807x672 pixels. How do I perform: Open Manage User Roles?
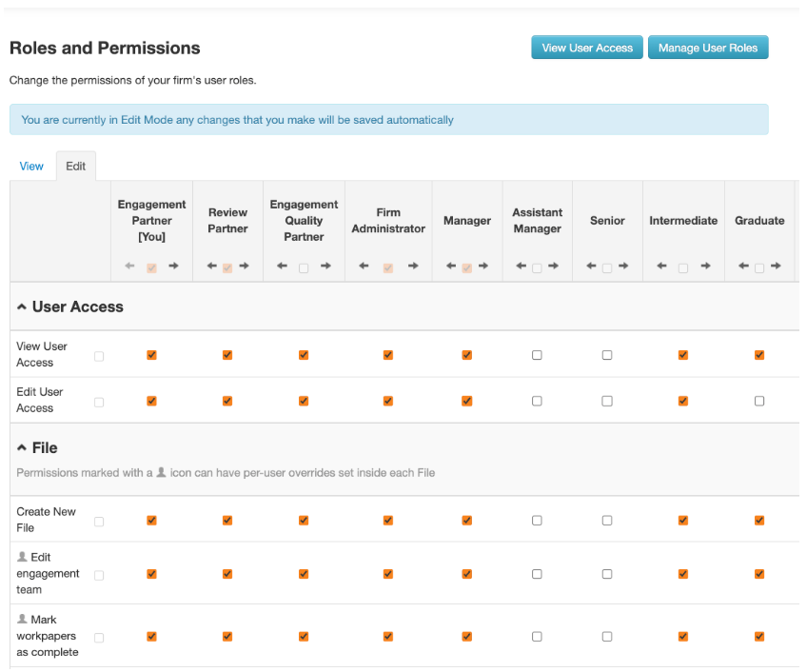(707, 49)
